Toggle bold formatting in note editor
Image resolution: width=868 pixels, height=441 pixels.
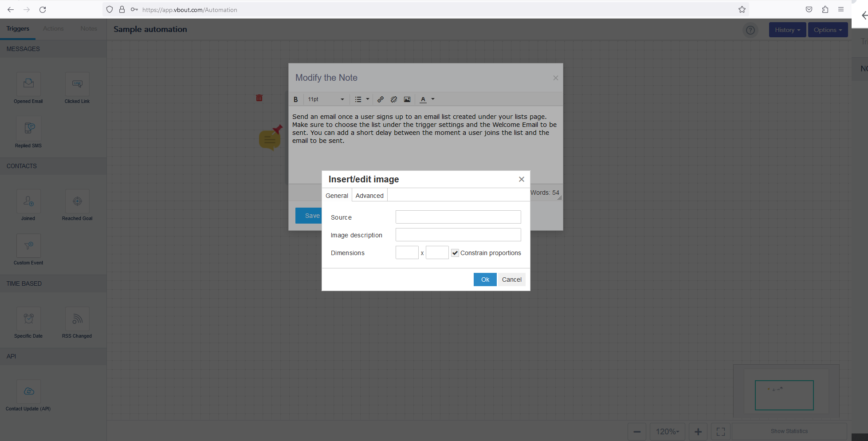coord(296,99)
